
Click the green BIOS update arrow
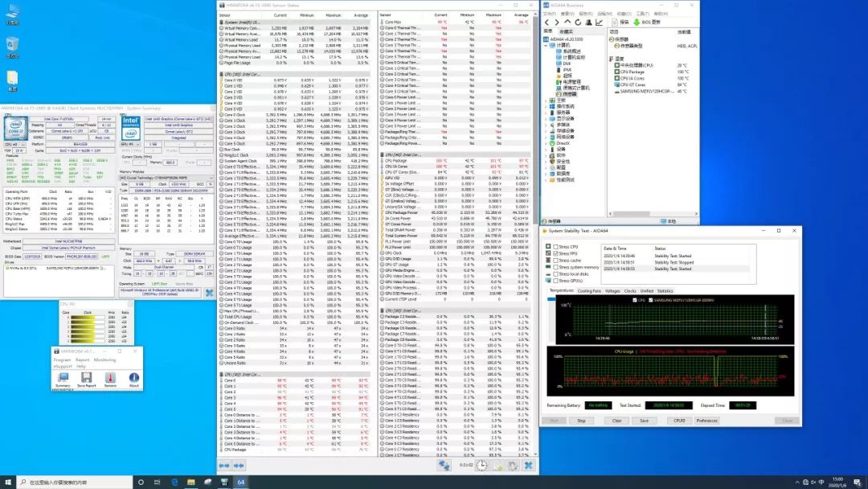coord(637,23)
